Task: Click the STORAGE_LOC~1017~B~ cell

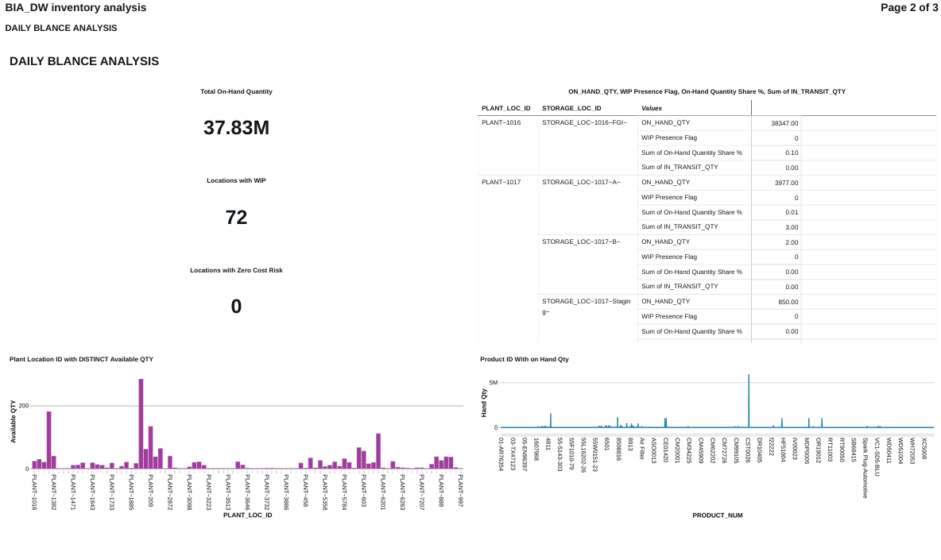Action: pos(581,241)
